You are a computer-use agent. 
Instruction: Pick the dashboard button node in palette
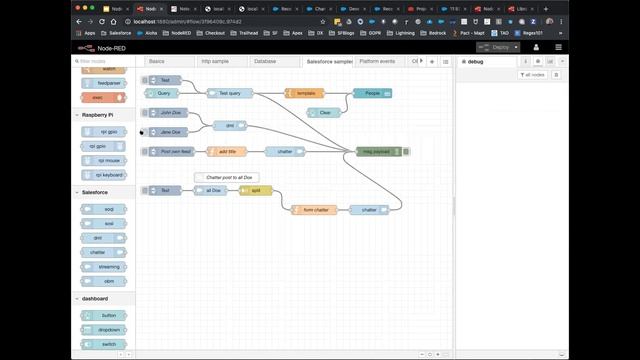(104, 316)
